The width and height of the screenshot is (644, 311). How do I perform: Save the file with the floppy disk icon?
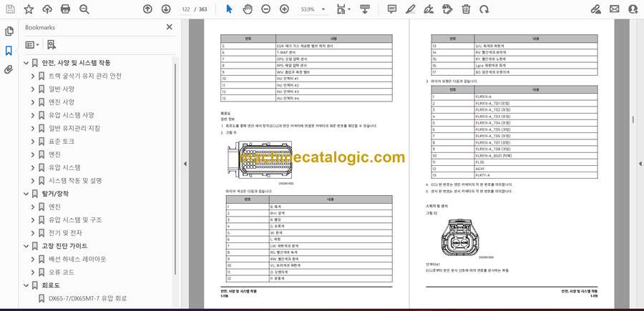tap(10, 9)
